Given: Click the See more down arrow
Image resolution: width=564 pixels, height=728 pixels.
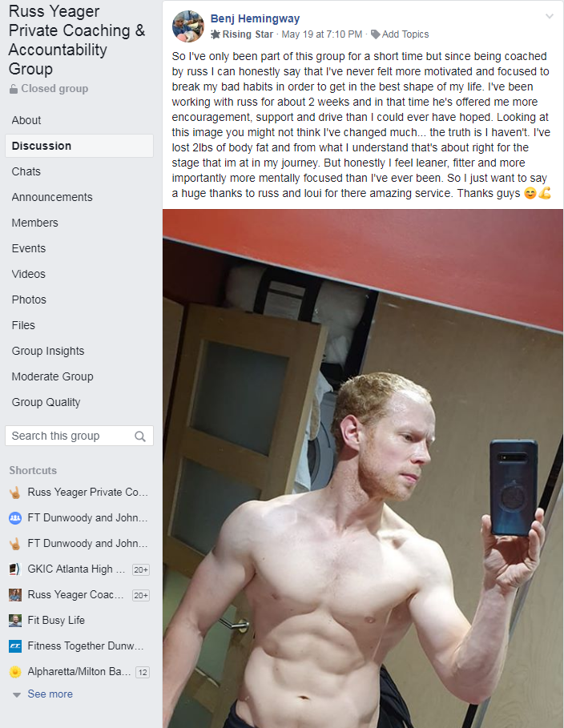Looking at the screenshot, I should point(17,695).
